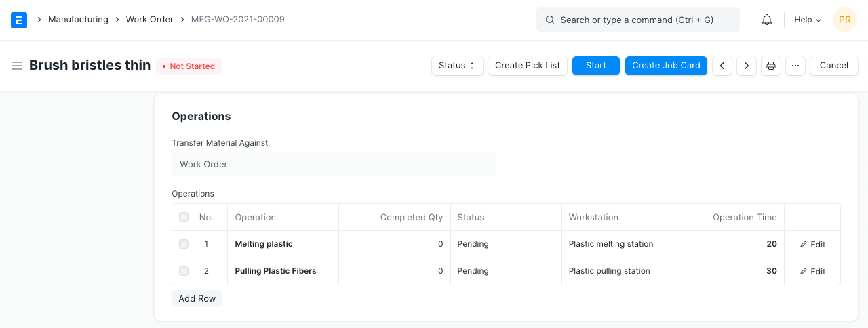Select all rows checkbox in Operations header

[x=184, y=217]
